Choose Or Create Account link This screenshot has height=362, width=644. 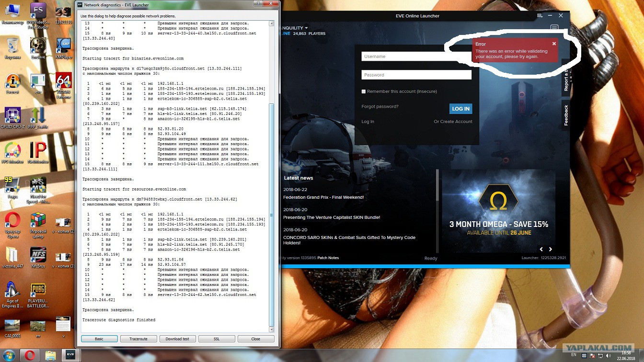pos(453,122)
